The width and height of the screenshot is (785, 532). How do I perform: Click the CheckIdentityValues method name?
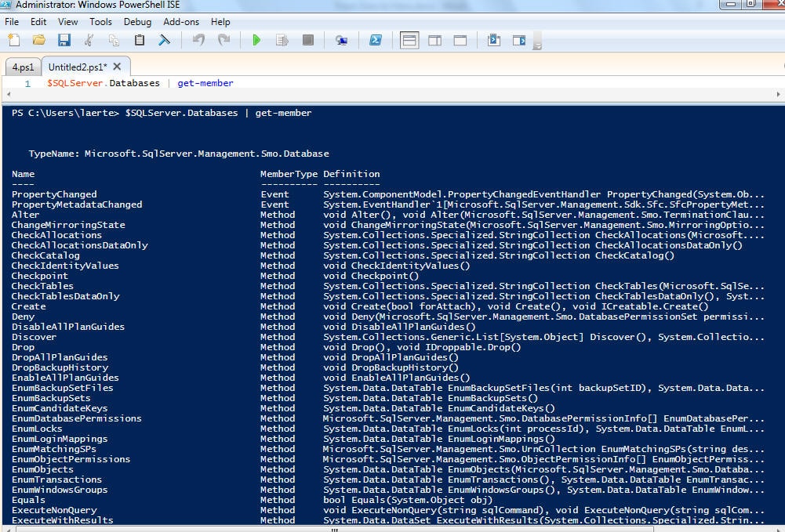(65, 266)
